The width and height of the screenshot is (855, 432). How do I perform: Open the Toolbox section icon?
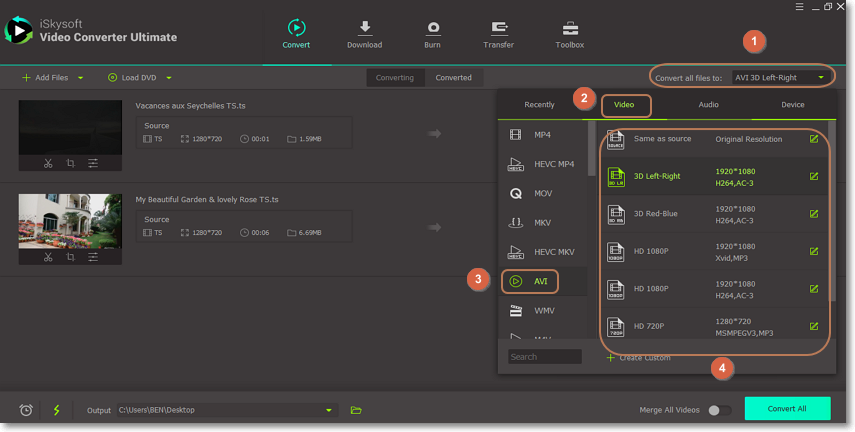point(570,29)
